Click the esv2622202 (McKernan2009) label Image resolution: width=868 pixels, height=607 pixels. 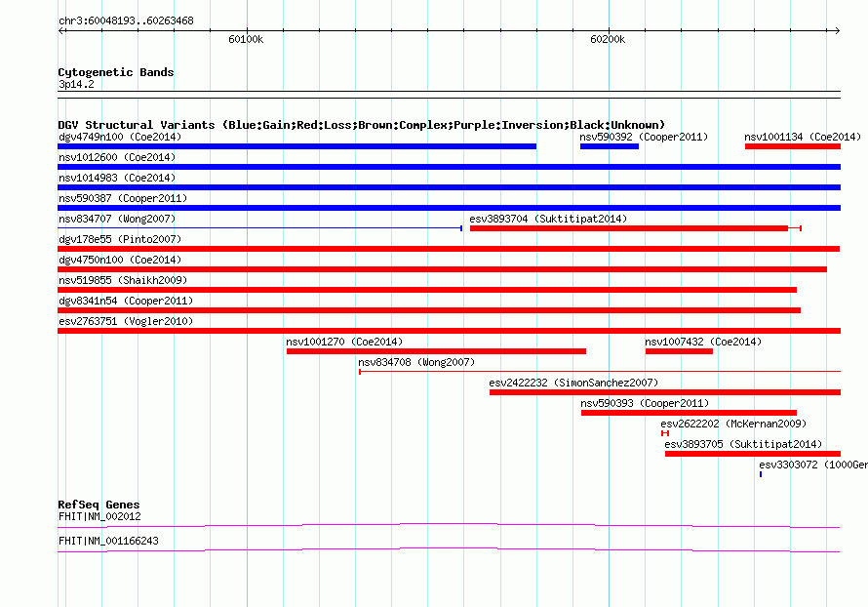[x=733, y=424]
